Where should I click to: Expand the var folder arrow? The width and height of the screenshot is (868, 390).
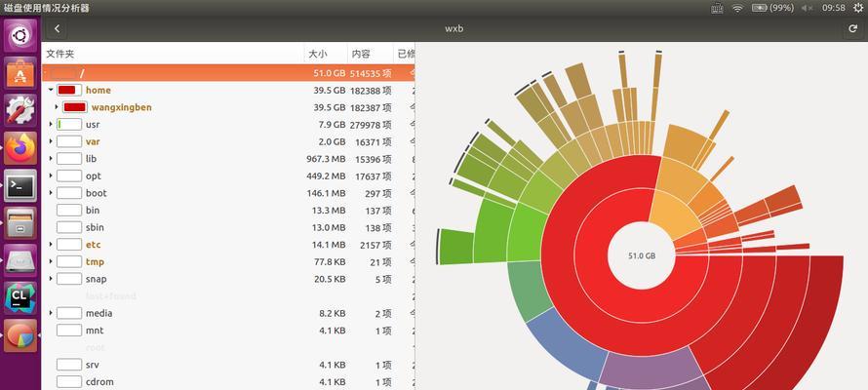tap(51, 141)
